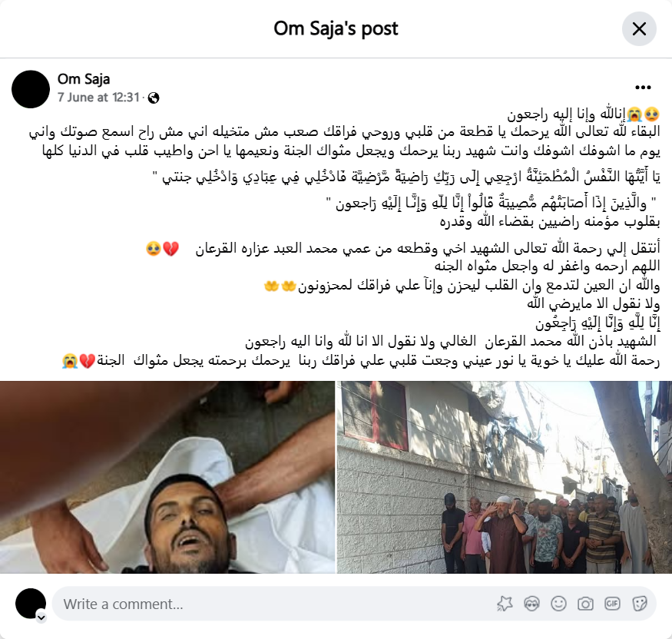Open the sticker picker in comment box
Viewport: 672px width, 639px height.
pos(640,604)
